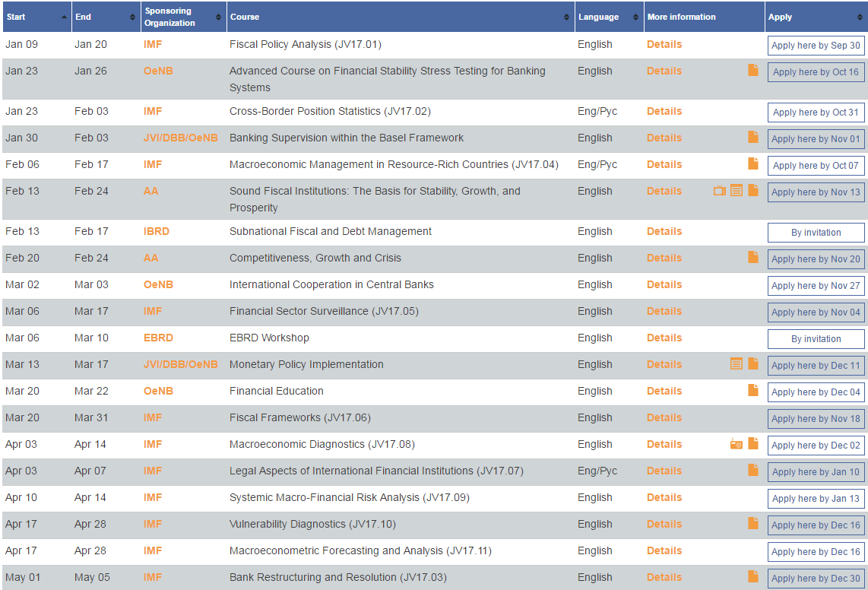Screen dimensions: 868x590
Task: Open document icon for Bank Restructuring and Resolution
Action: click(x=753, y=576)
